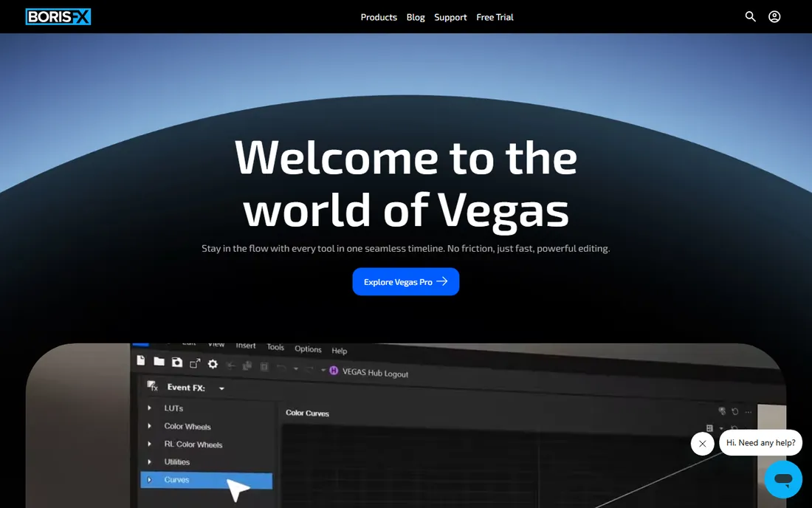Screen dimensions: 812x508
Task: Dismiss the chat greeting with X
Action: [x=702, y=444]
